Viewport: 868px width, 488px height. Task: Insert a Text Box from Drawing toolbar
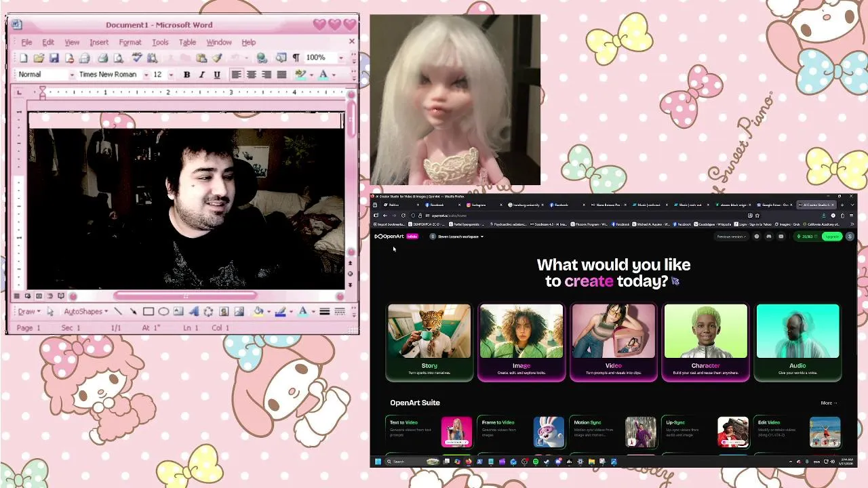point(178,312)
